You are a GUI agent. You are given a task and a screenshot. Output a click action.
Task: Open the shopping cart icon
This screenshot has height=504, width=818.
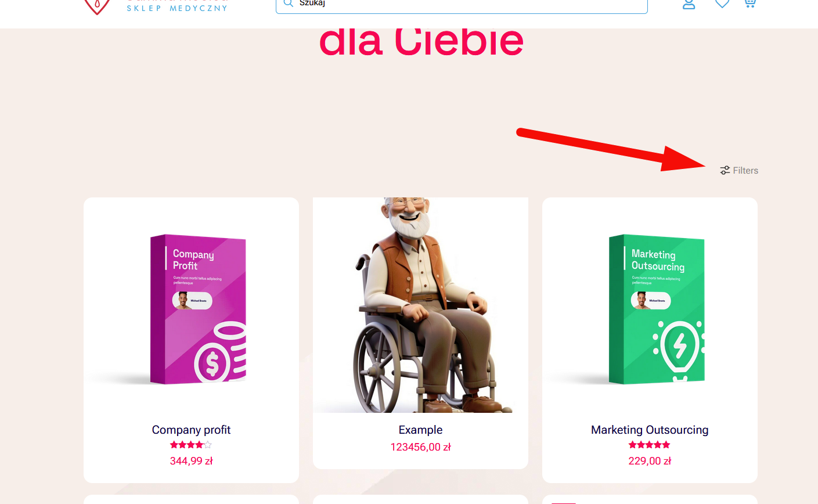coord(749,3)
